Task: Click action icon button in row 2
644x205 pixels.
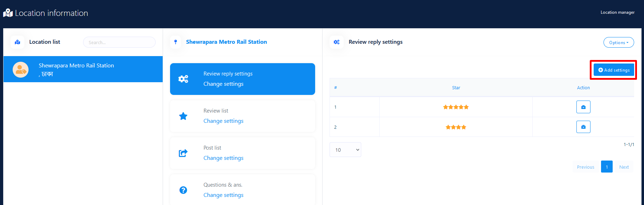Action: click(x=583, y=127)
